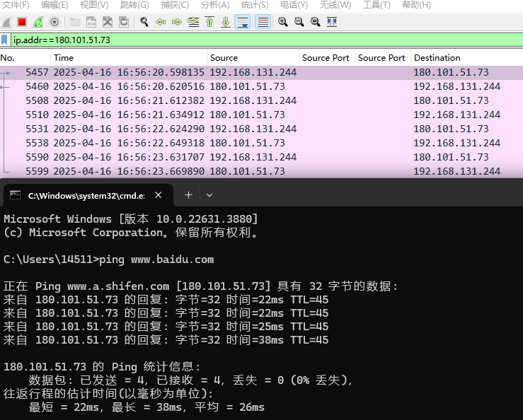
Task: Close the current capture file
Action: pos(108,23)
